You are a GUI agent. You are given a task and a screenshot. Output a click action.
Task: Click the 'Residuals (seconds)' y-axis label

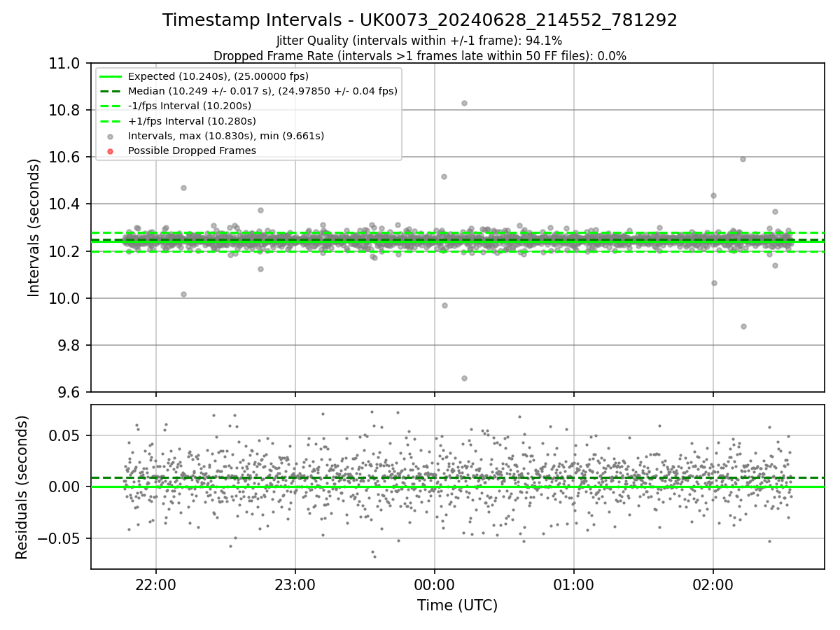point(22,487)
